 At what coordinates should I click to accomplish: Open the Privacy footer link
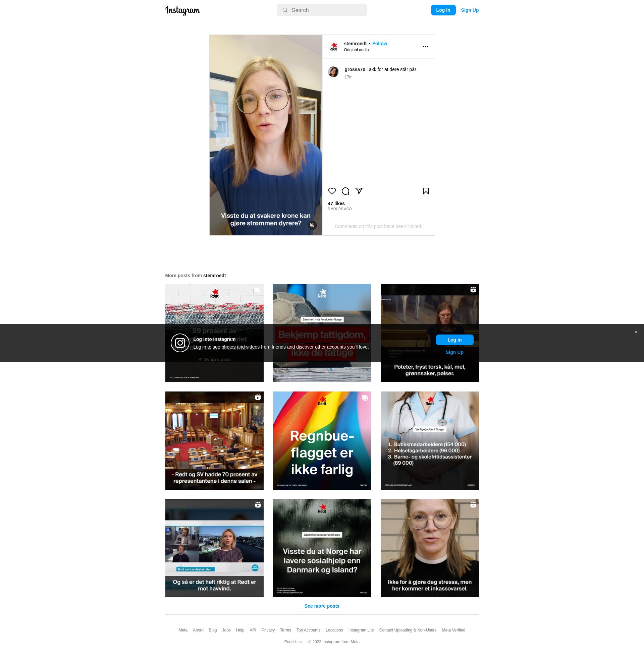click(x=268, y=630)
